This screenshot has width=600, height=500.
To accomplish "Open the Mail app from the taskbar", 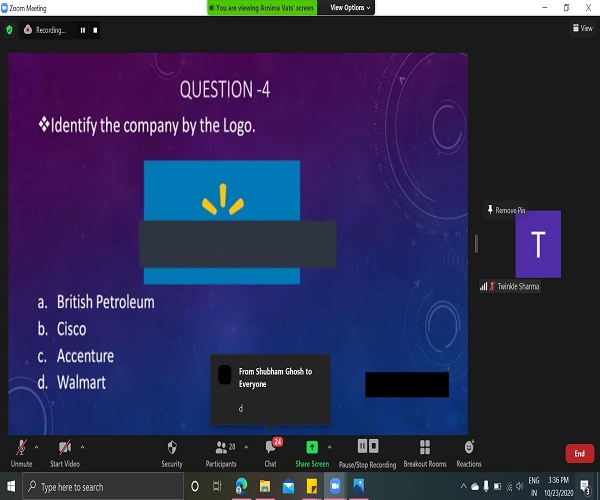I will tap(289, 487).
